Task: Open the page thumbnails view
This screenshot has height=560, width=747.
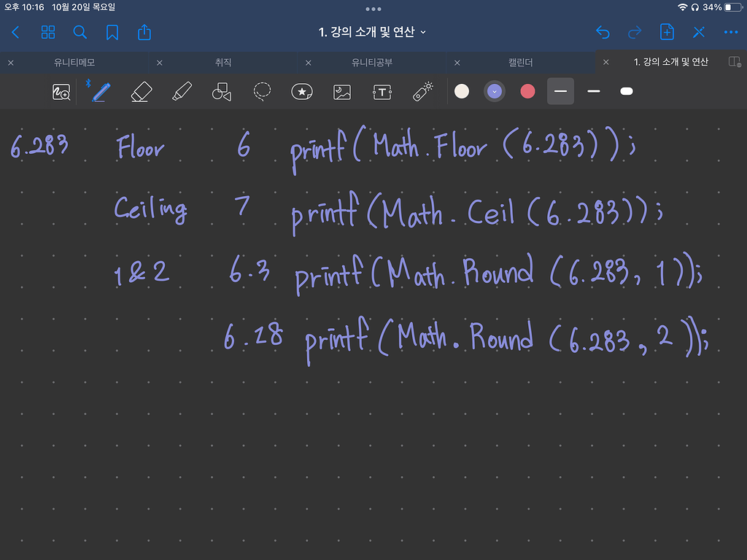Action: (x=47, y=32)
